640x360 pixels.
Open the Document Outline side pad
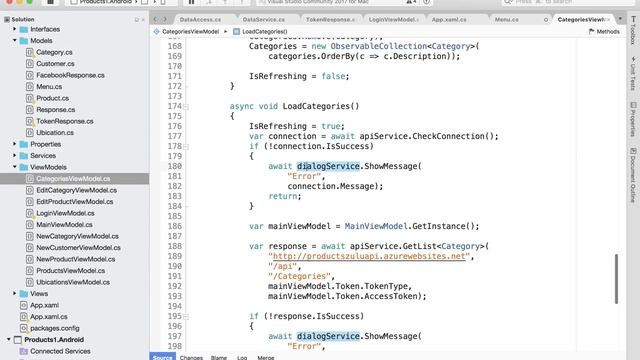point(633,175)
